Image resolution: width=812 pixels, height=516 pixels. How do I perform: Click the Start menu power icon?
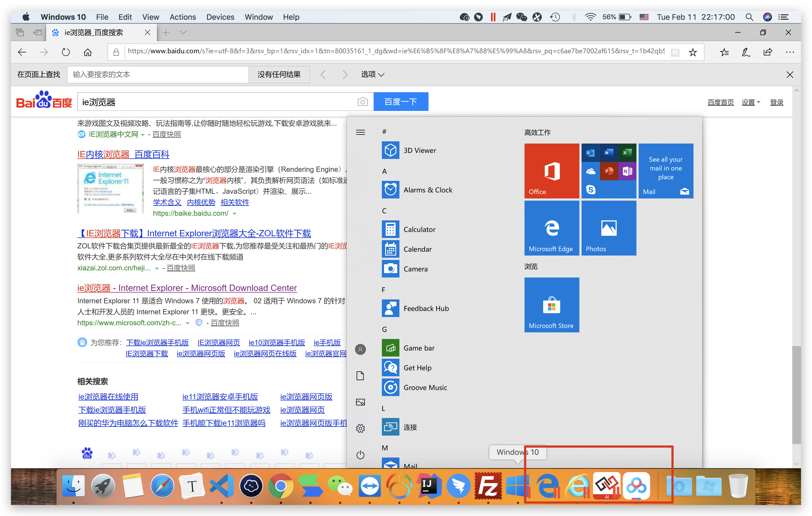pyautogui.click(x=360, y=455)
